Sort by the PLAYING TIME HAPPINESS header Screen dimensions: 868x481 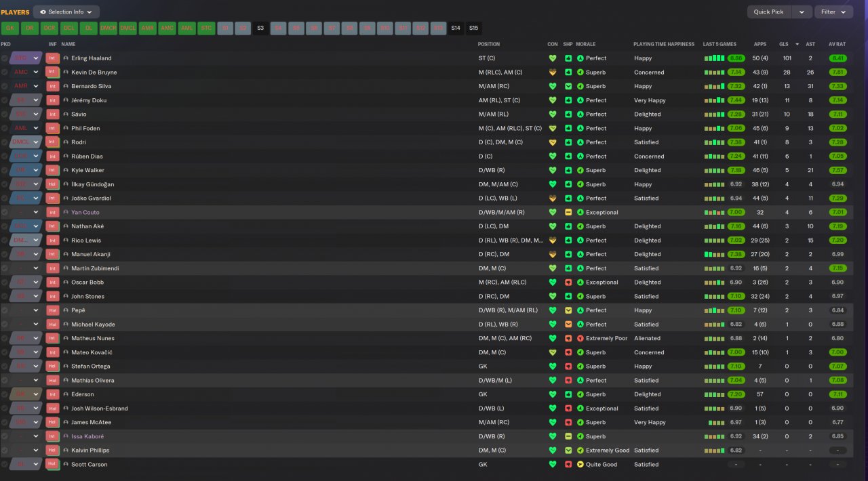[664, 44]
